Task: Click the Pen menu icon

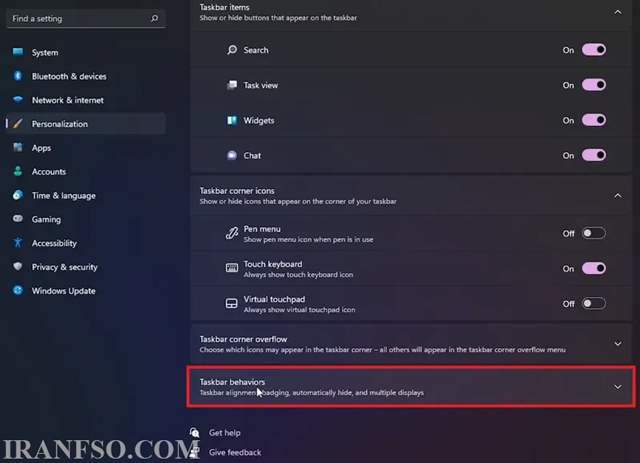Action: coord(232,233)
